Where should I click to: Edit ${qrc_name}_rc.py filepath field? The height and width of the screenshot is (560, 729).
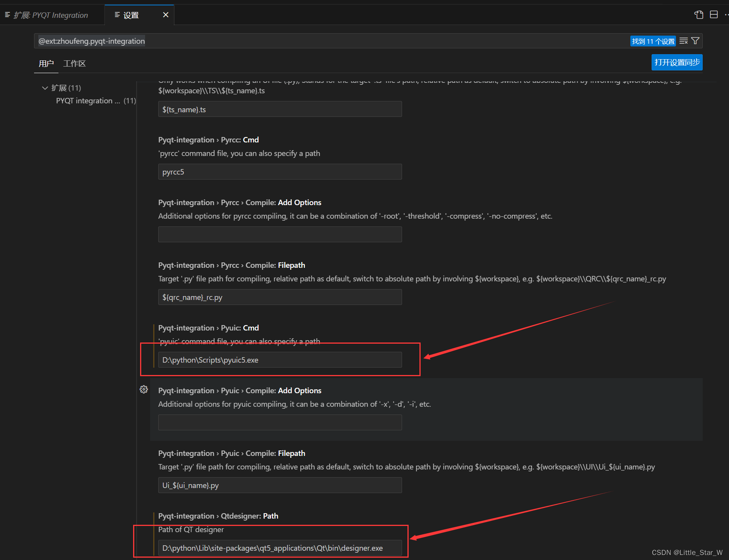point(280,297)
